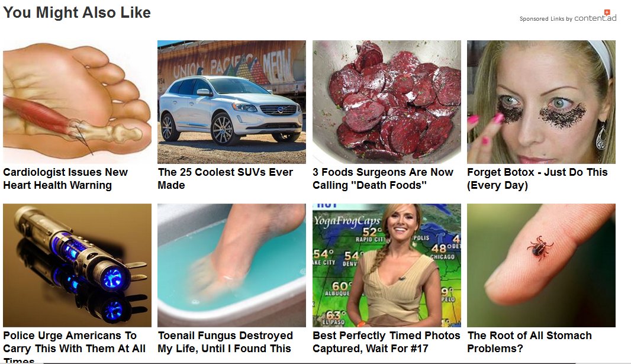Image resolution: width=631 pixels, height=364 pixels.
Task: Click the blue glowing tactical device image
Action: [78, 266]
